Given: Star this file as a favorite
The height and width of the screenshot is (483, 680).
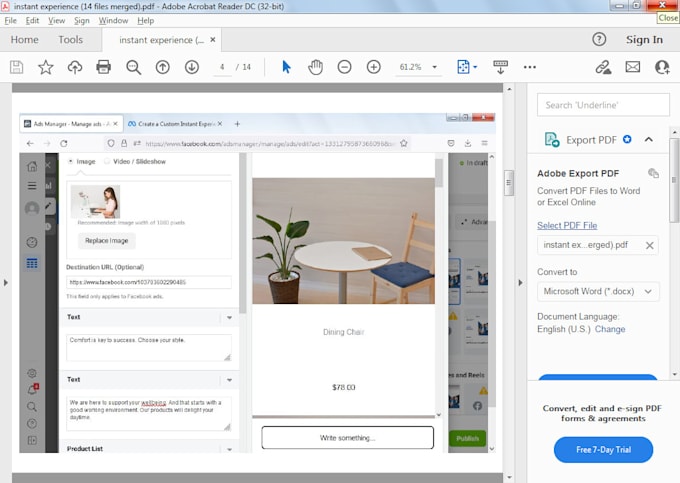Looking at the screenshot, I should pos(46,67).
